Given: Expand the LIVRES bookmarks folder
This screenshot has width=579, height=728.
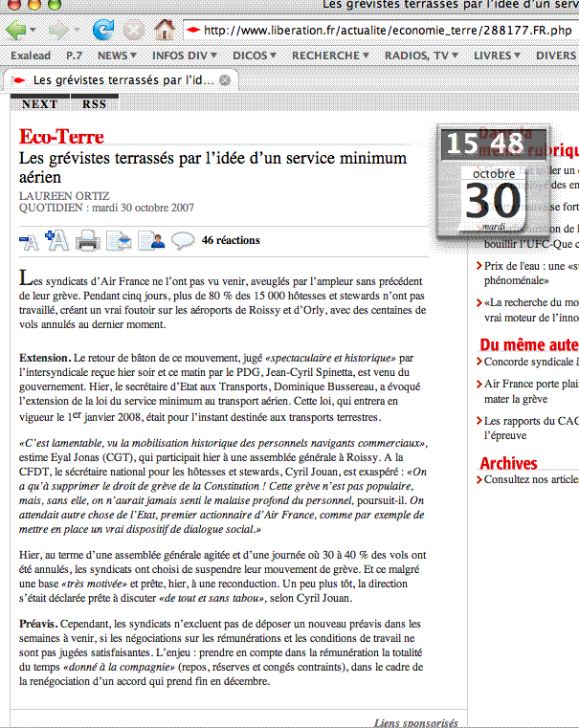Looking at the screenshot, I should [x=497, y=55].
